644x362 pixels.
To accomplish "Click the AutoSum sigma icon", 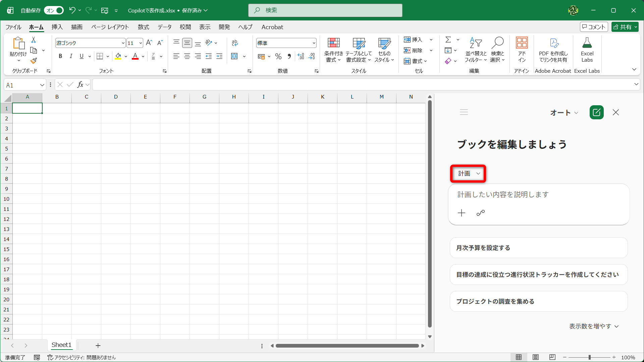I will [x=448, y=40].
